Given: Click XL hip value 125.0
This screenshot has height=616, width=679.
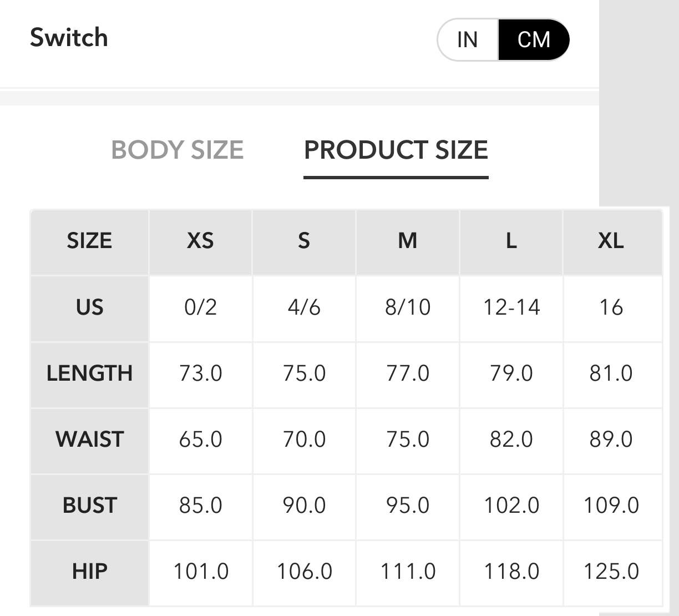Looking at the screenshot, I should (x=611, y=571).
